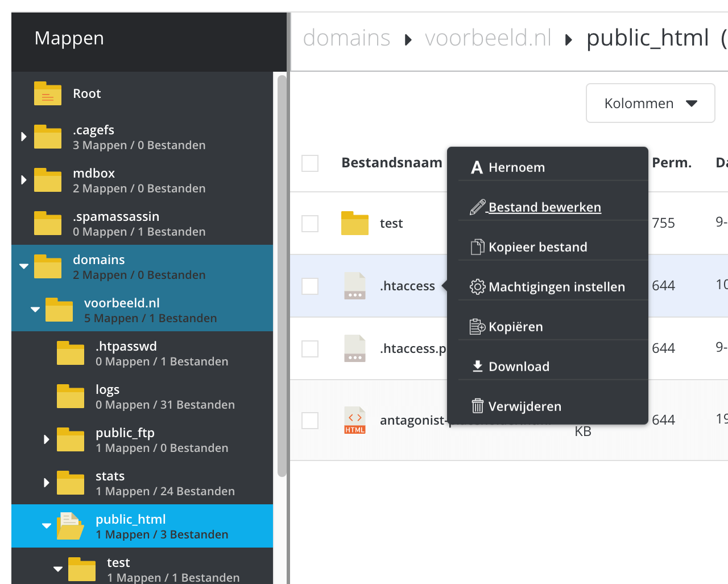
Task: Collapse the test folder arrow in tree
Action: (58, 569)
